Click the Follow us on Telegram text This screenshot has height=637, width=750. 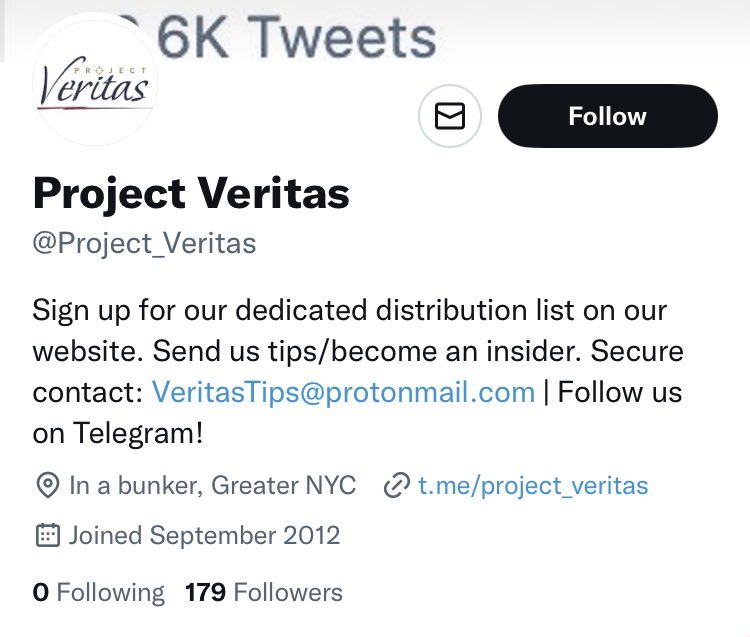[x=357, y=413]
